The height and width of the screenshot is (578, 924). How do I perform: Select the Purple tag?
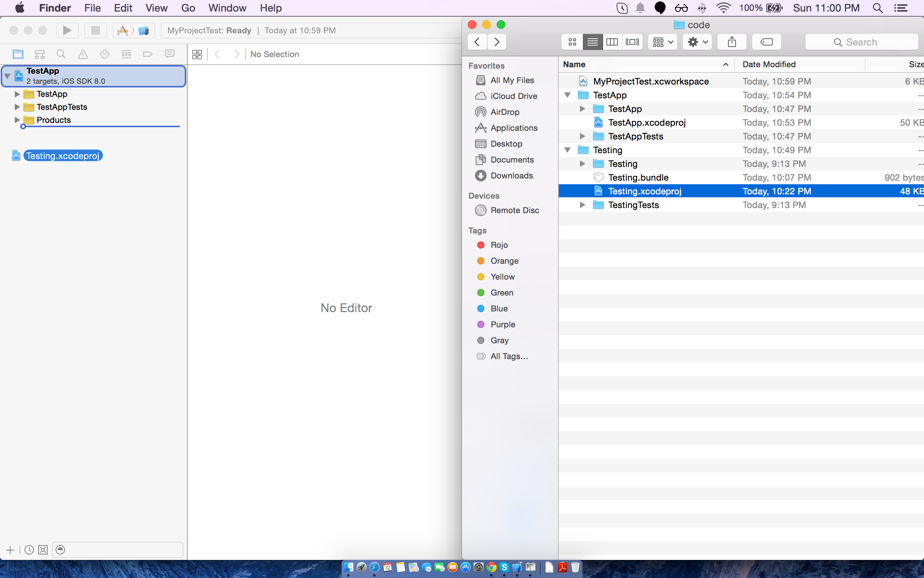click(496, 324)
